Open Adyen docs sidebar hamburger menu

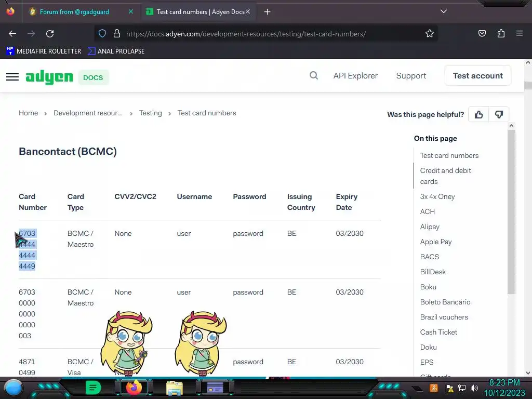point(12,77)
